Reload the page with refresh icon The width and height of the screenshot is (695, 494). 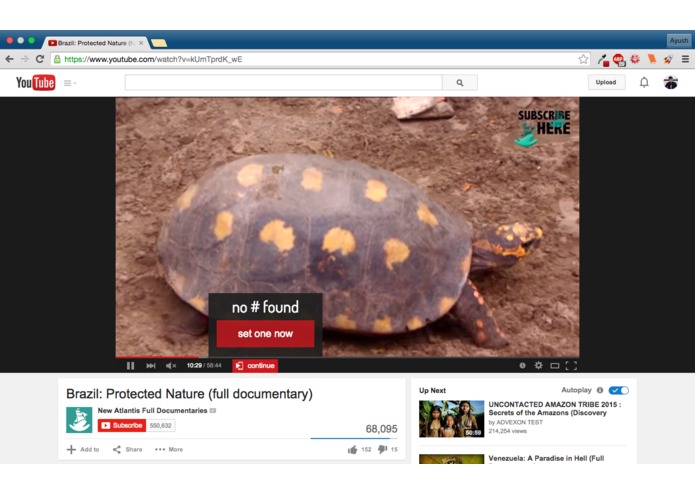[39, 59]
